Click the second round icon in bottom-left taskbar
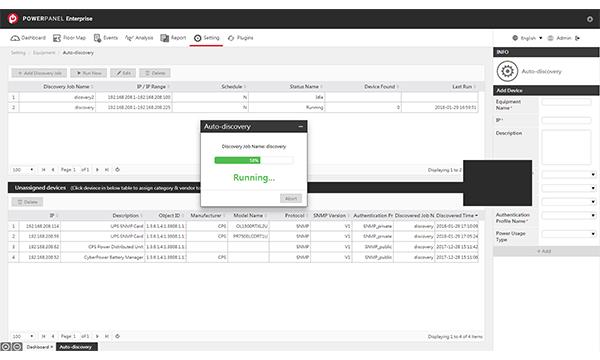Screen dimensions: 600x360 pyautogui.click(x=17, y=347)
